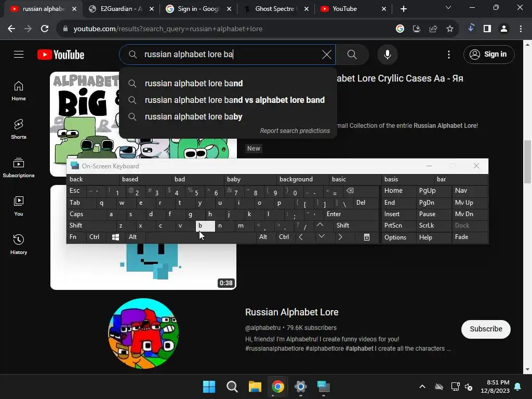
Task: Pick 'background' word prediction on keyboard
Action: pyautogui.click(x=303, y=179)
